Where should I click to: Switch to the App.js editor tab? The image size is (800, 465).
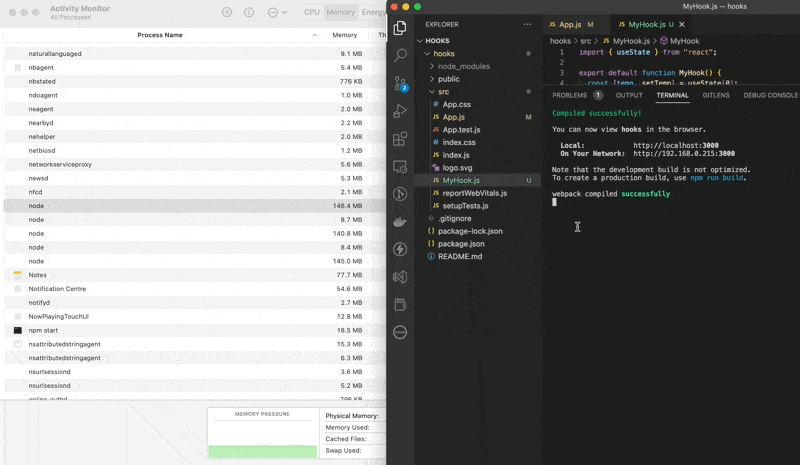[x=570, y=25]
